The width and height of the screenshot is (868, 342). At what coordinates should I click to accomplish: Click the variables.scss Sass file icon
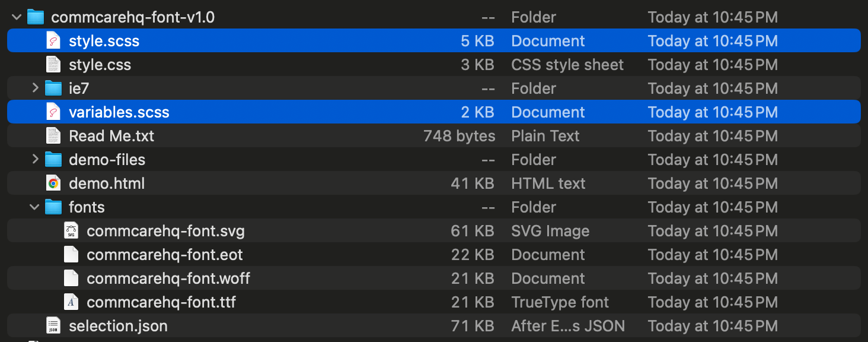[x=53, y=112]
